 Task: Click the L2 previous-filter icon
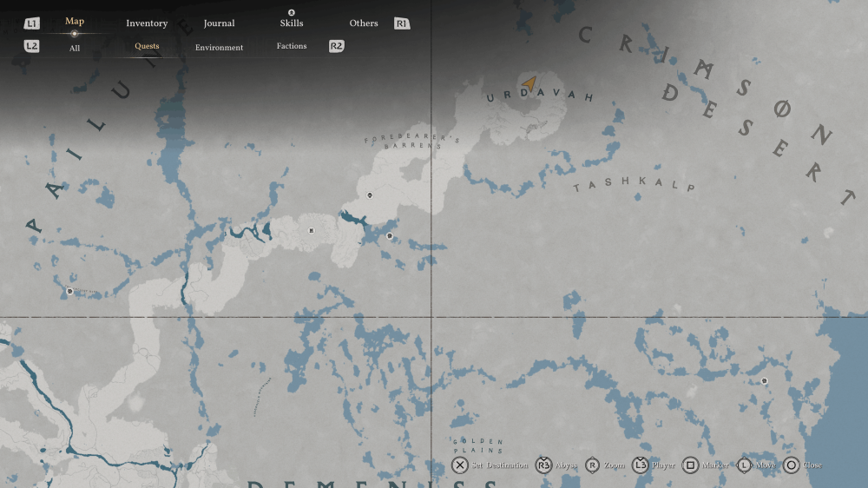[x=32, y=46]
